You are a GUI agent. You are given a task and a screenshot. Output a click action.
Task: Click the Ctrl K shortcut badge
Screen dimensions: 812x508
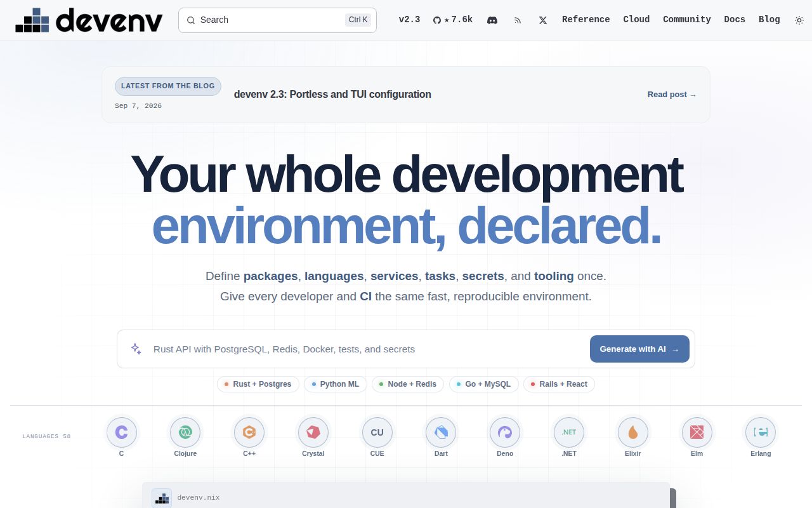tap(358, 20)
